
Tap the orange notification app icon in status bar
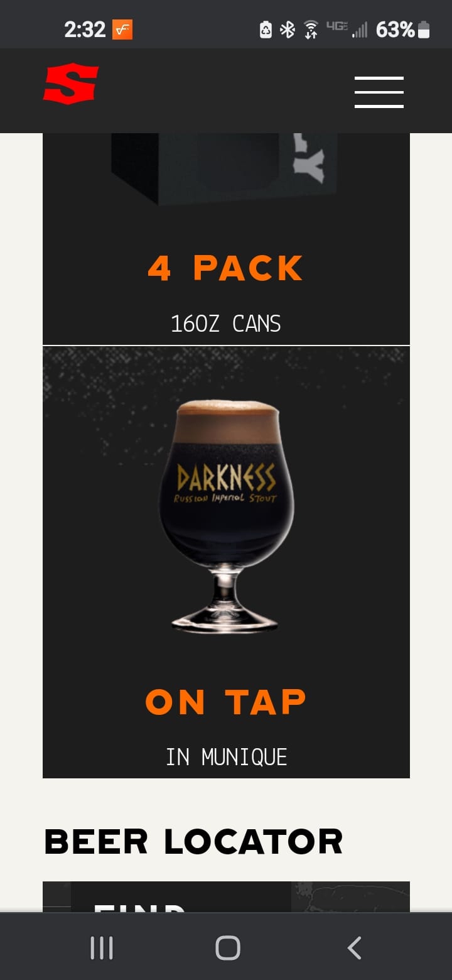click(x=122, y=30)
